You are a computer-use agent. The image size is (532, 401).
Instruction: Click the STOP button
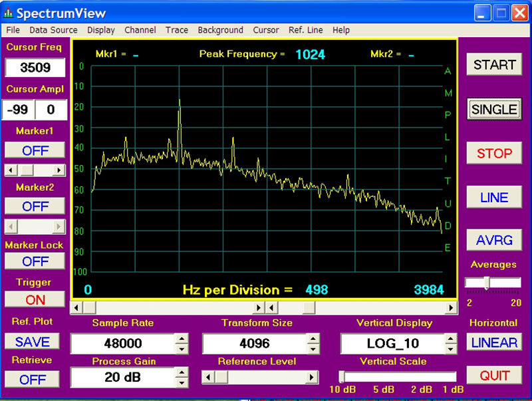[x=494, y=154]
